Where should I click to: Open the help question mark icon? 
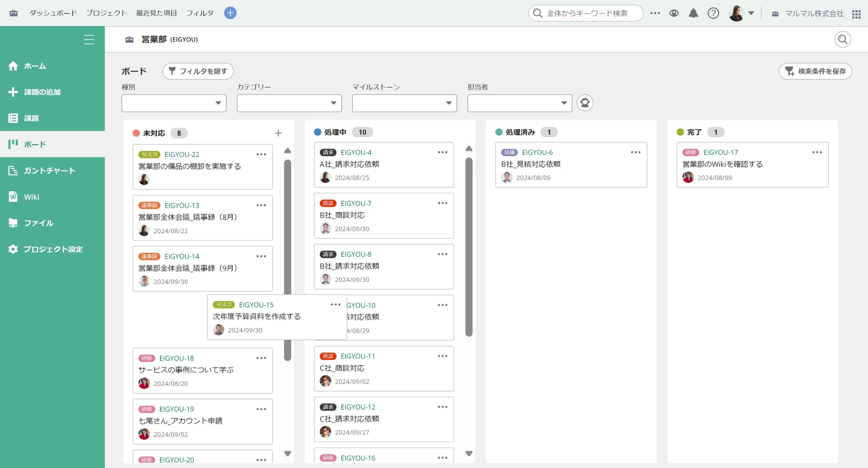[713, 13]
